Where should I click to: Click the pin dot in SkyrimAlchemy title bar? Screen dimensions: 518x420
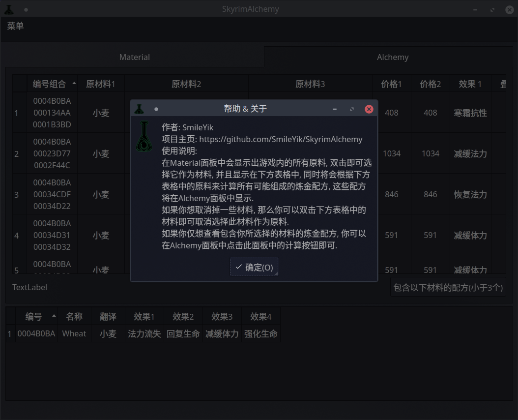click(26, 10)
